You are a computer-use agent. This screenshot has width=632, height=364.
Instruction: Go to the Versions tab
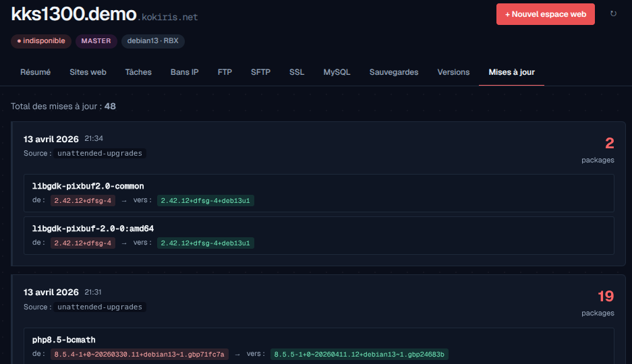click(453, 72)
